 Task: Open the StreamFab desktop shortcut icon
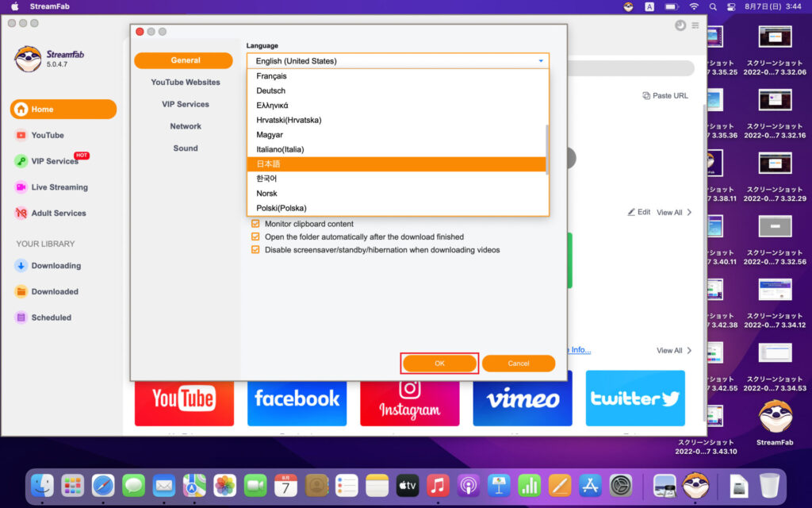775,416
